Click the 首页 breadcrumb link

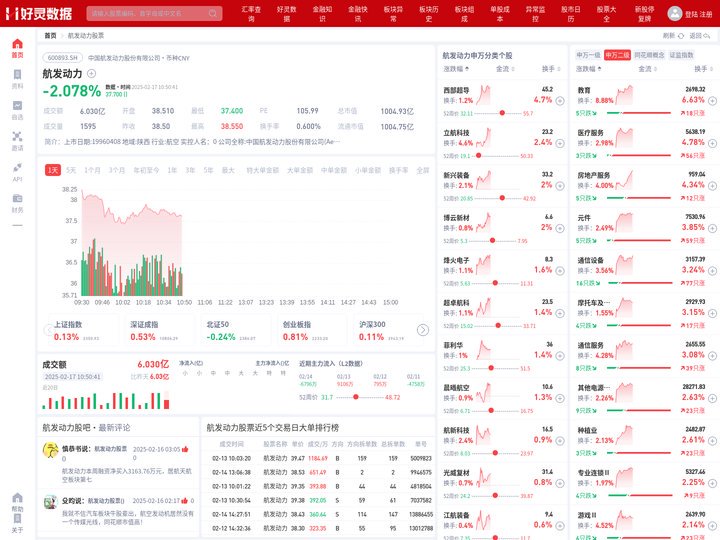pyautogui.click(x=51, y=36)
